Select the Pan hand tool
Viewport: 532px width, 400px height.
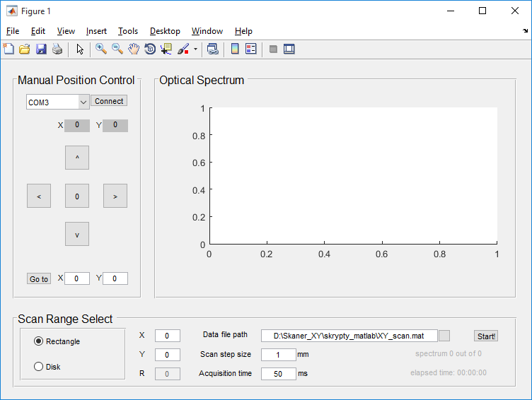(x=134, y=49)
